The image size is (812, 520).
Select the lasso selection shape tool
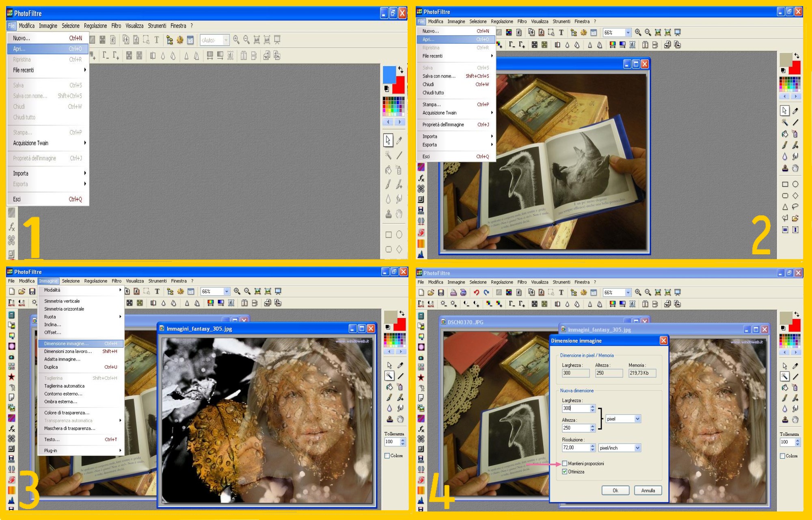click(795, 206)
